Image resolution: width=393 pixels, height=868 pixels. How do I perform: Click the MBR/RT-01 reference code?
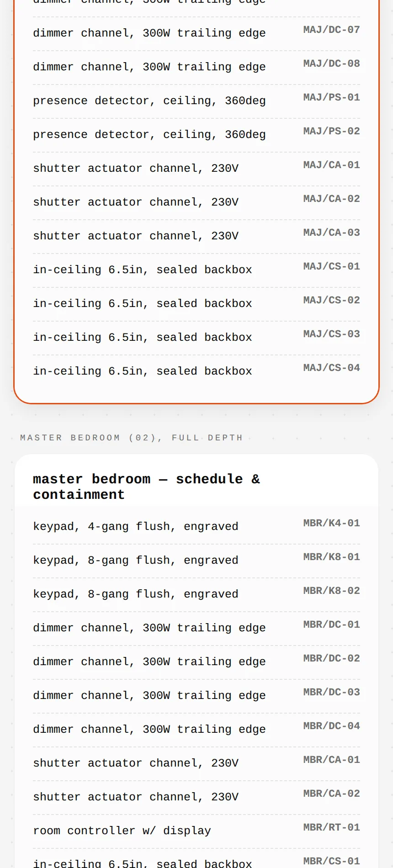tap(331, 827)
